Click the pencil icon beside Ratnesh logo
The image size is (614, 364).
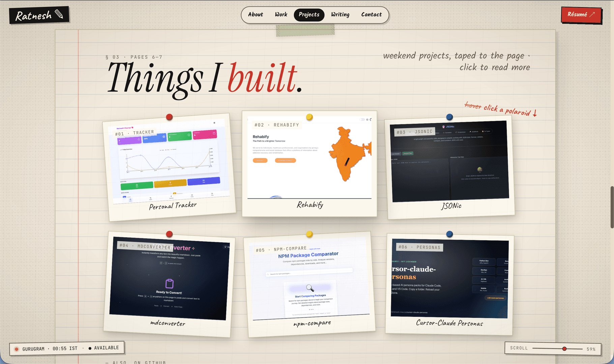click(x=59, y=14)
